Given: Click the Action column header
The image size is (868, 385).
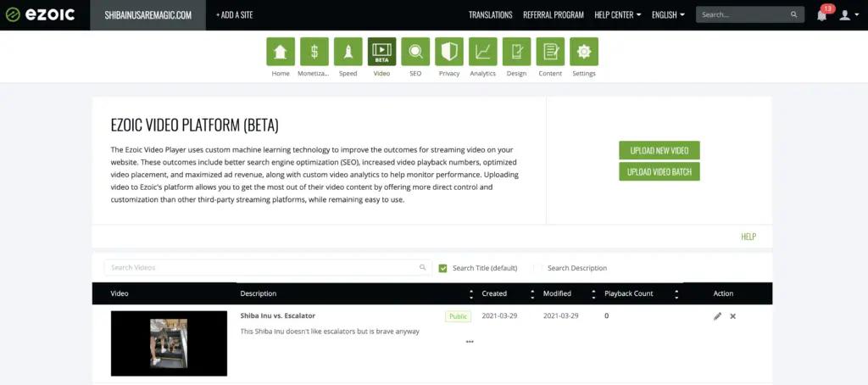Looking at the screenshot, I should 723,293.
